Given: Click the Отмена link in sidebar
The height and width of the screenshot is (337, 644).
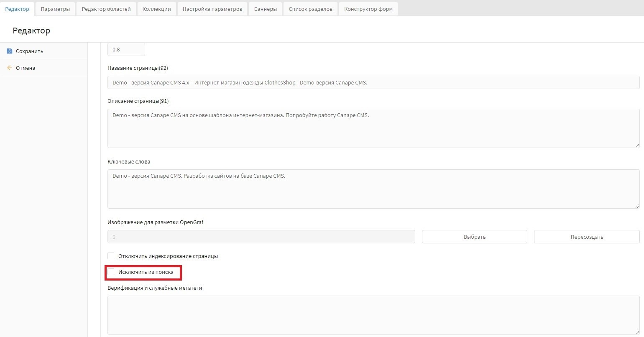Looking at the screenshot, I should [x=26, y=68].
